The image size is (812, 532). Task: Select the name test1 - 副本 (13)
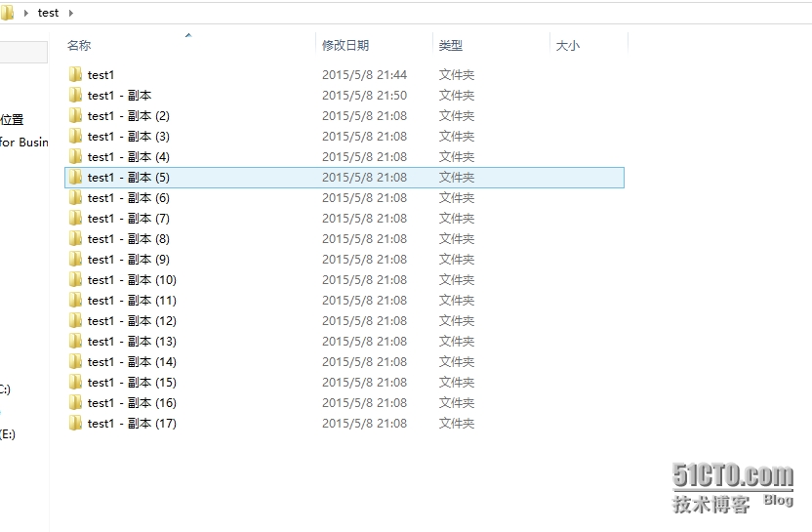[132, 342]
